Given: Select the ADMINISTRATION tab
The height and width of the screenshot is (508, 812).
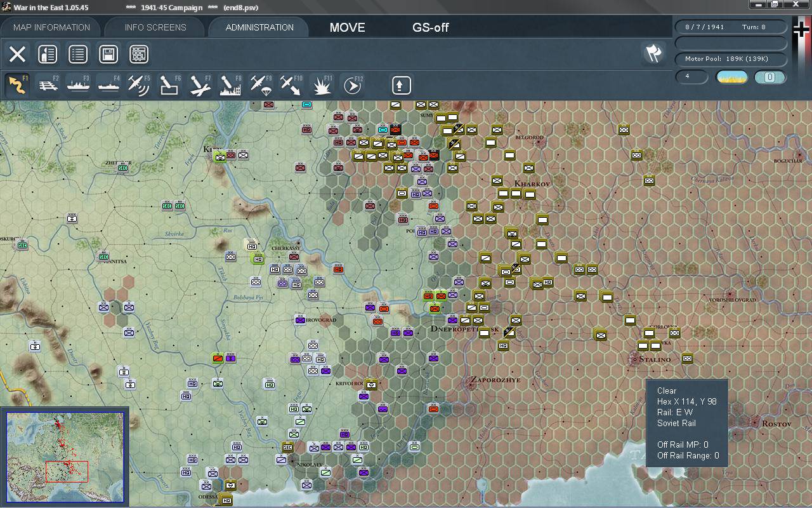Looking at the screenshot, I should point(259,27).
